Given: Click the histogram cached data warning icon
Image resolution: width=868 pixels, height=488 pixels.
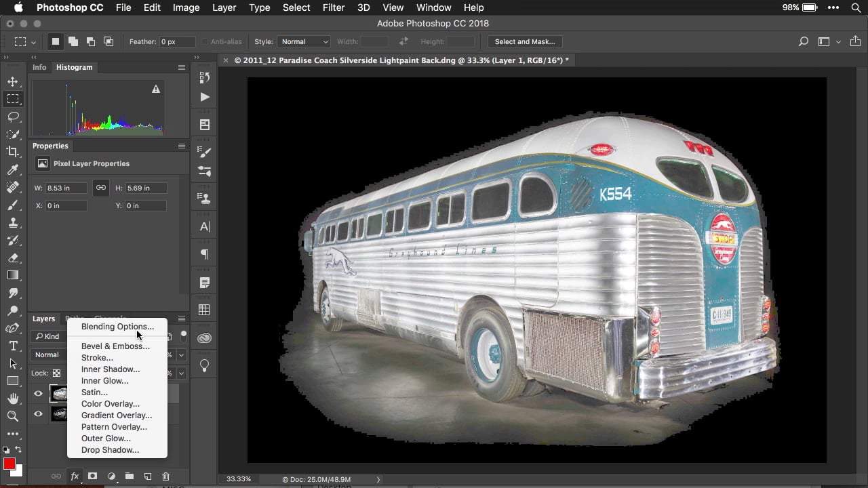Looking at the screenshot, I should click(156, 89).
